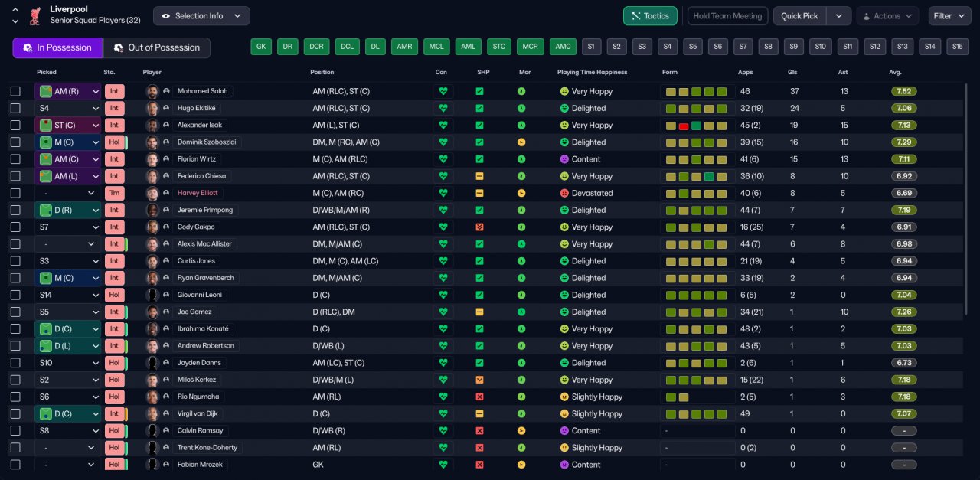Screen dimensions: 980x480
Task: Open the Filter dropdown
Action: (949, 15)
